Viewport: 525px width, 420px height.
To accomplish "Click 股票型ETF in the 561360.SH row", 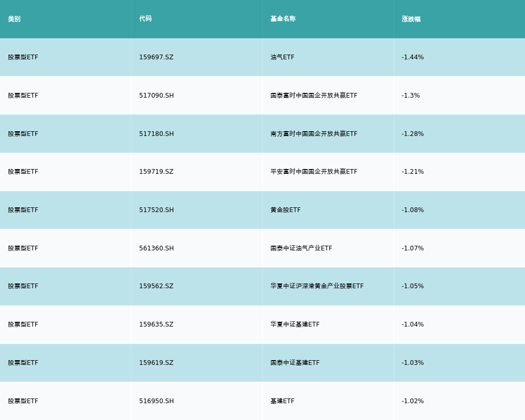I will [x=23, y=248].
